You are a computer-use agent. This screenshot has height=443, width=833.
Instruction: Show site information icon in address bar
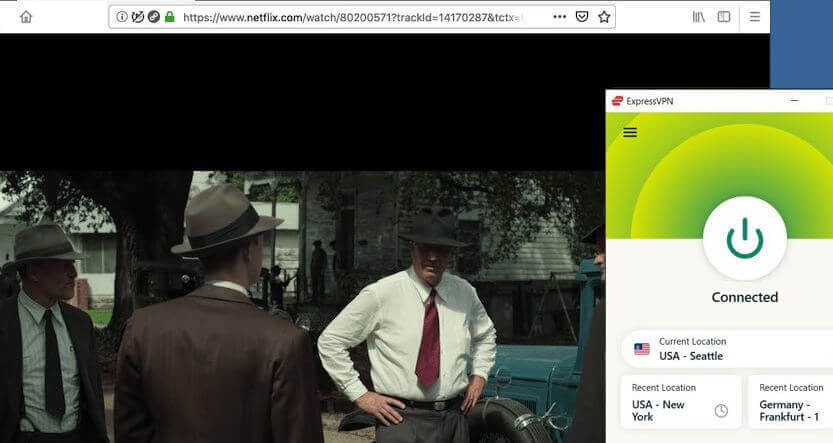coord(122,17)
